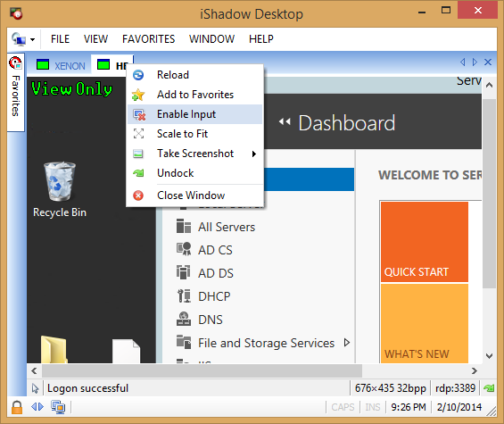
Task: Choose Scale to Fit option
Action: click(x=194, y=134)
